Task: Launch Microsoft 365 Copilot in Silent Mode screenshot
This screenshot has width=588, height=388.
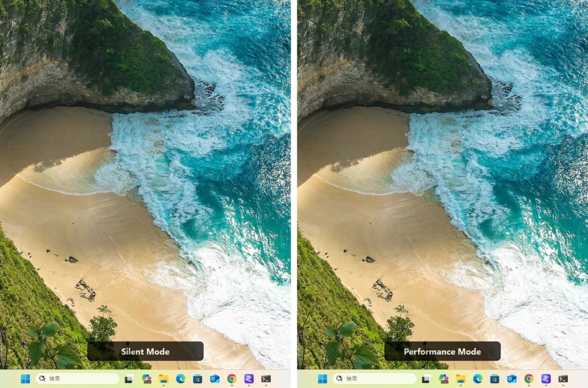Action: click(146, 379)
